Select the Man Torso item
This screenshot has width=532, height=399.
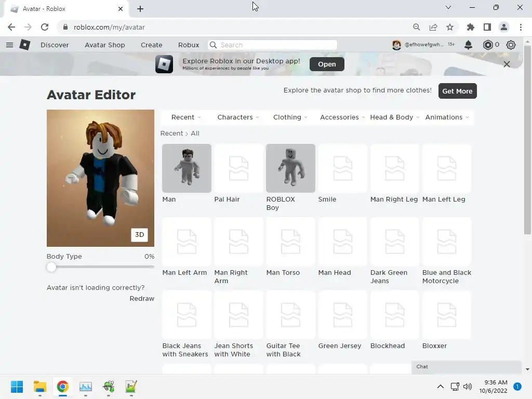tap(290, 242)
